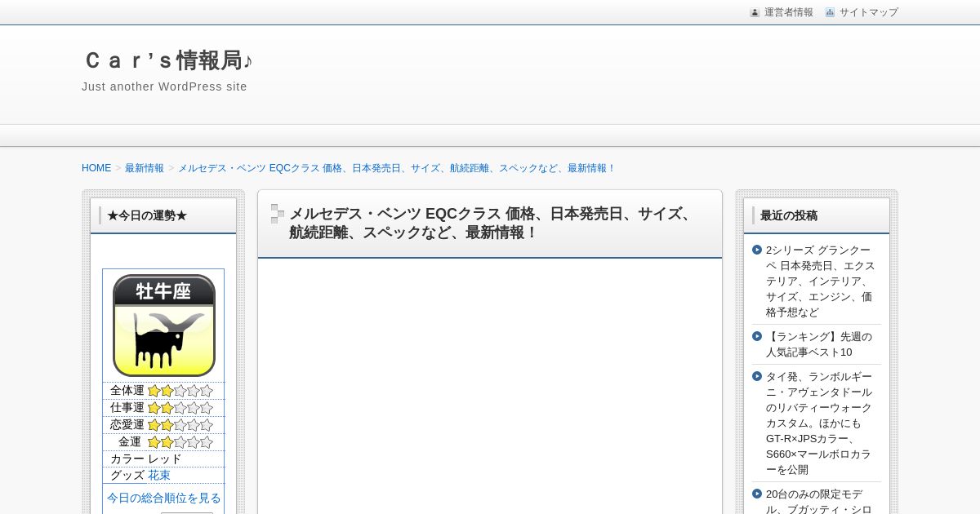Click the ★今日の運勢★ widget heading
Image resolution: width=980 pixels, height=514 pixels.
pos(147,215)
